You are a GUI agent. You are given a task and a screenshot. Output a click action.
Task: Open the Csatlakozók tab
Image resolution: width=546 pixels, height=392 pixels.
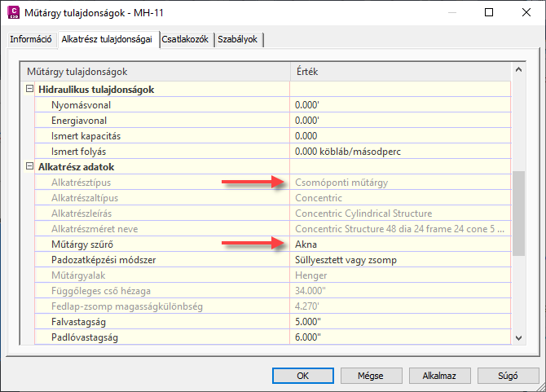[187, 39]
